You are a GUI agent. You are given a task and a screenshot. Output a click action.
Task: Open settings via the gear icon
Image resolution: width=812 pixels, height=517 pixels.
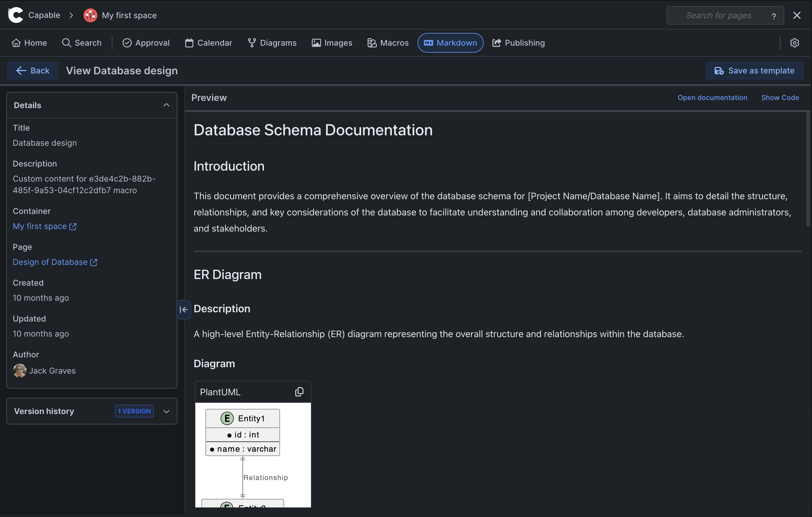click(x=794, y=43)
